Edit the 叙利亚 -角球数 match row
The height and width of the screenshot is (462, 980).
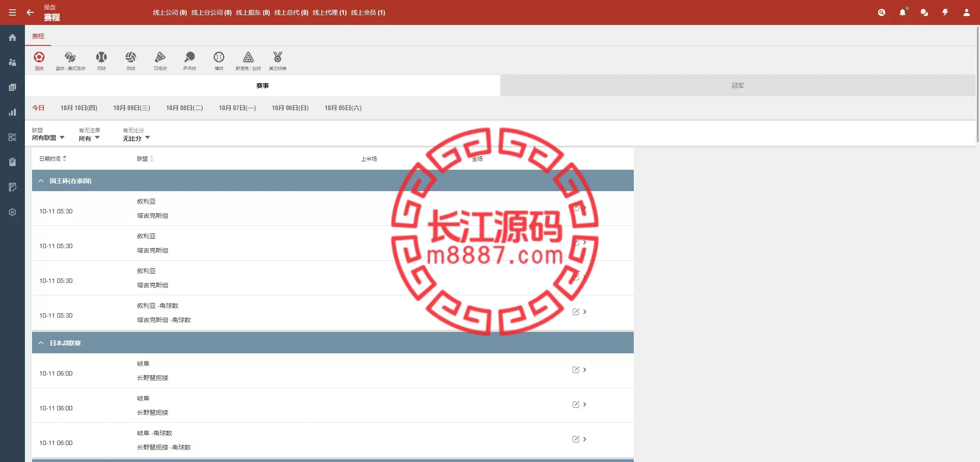[x=575, y=312]
